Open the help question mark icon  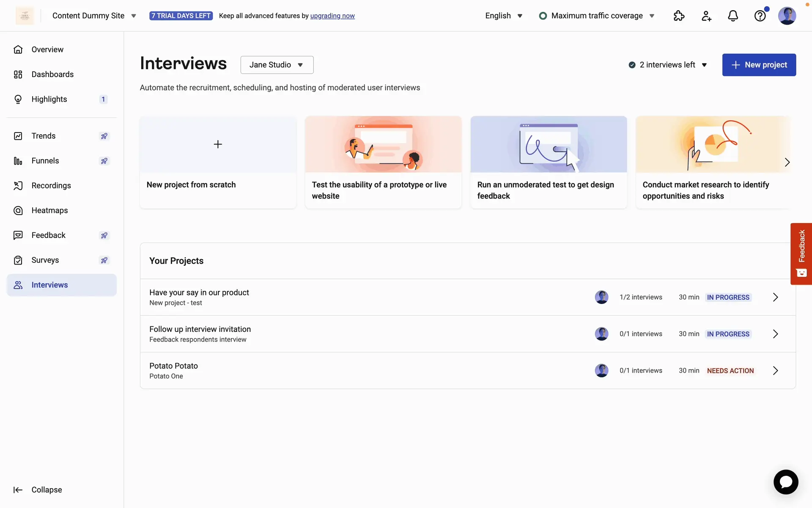pos(760,16)
